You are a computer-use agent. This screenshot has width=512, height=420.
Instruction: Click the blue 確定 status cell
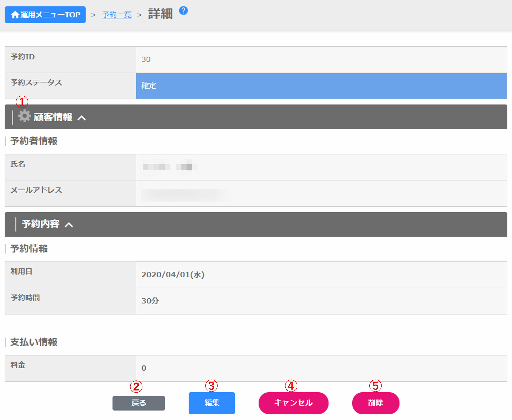point(321,86)
